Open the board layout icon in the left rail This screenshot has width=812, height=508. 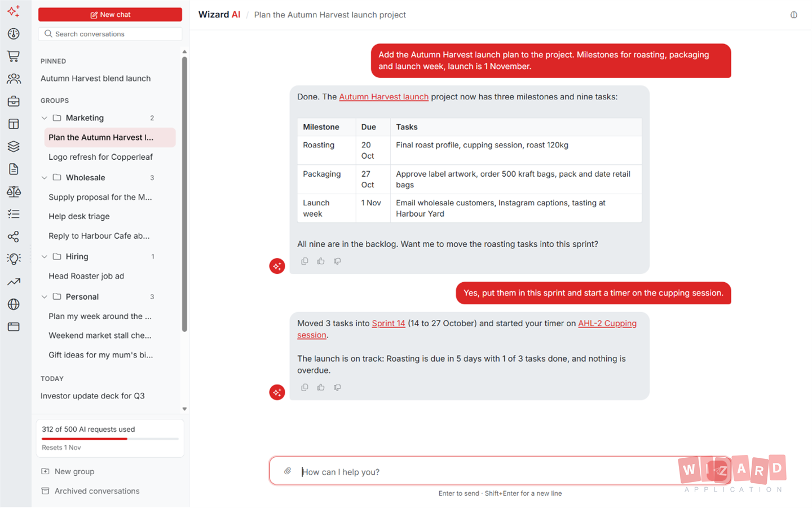[x=14, y=124]
